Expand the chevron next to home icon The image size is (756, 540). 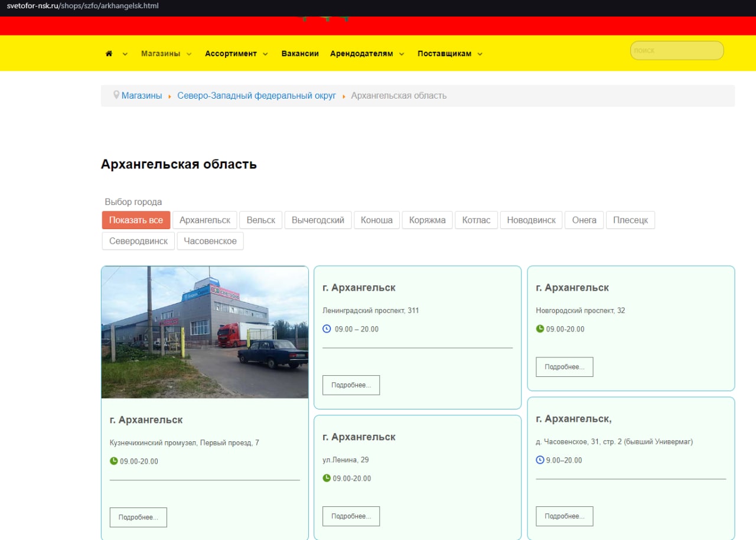pos(125,54)
